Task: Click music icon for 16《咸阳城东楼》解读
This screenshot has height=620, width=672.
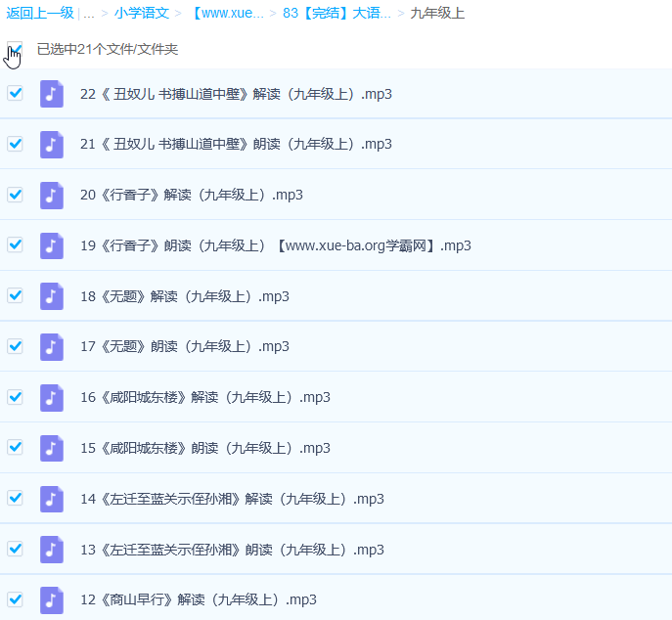Action: pos(52,397)
